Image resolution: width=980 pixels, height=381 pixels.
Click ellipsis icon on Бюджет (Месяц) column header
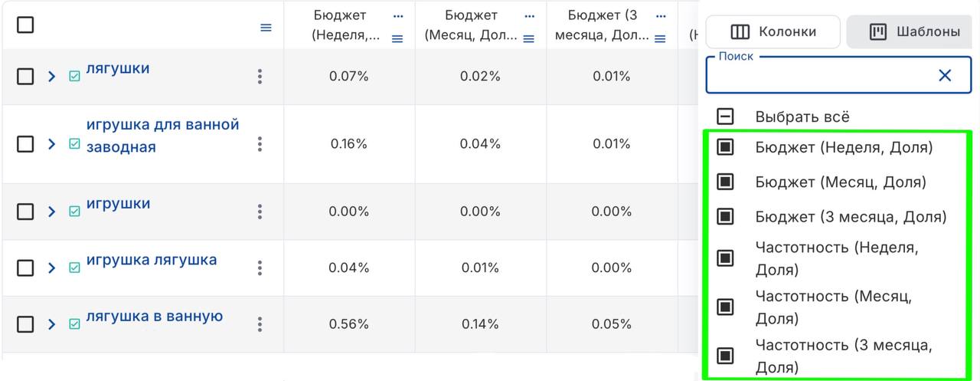(x=530, y=15)
